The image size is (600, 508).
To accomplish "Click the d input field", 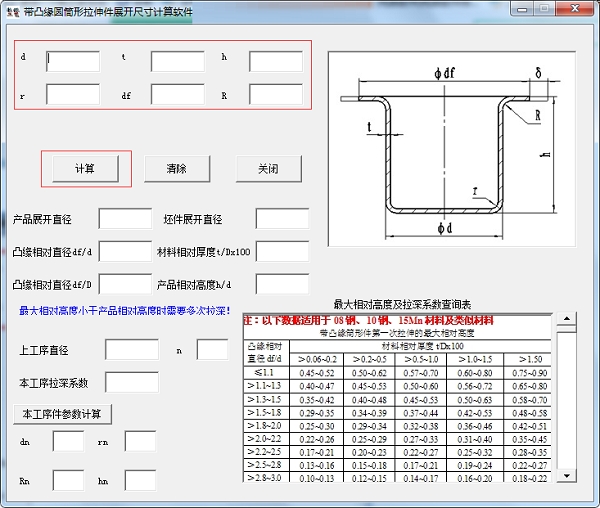I will pyautogui.click(x=73, y=61).
